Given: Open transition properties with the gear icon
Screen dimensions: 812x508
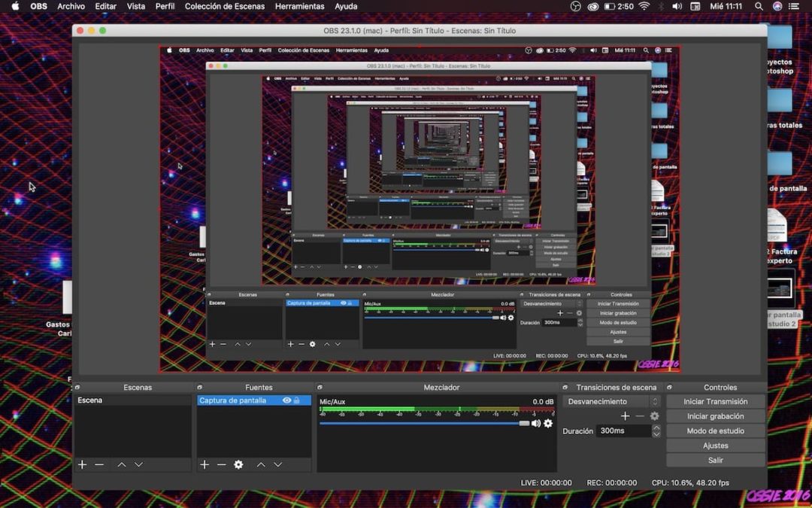Looking at the screenshot, I should click(653, 415).
